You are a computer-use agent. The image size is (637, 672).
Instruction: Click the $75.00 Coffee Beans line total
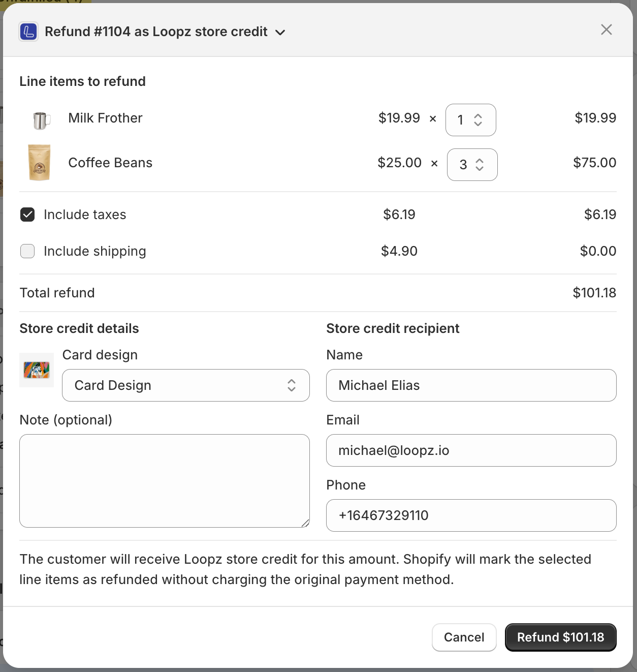tap(595, 163)
